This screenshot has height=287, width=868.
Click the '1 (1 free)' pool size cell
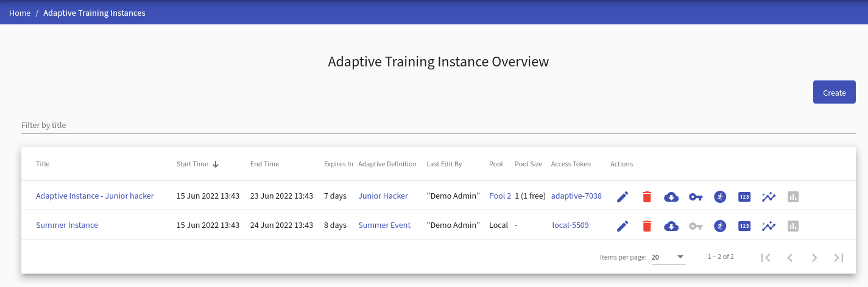click(530, 196)
